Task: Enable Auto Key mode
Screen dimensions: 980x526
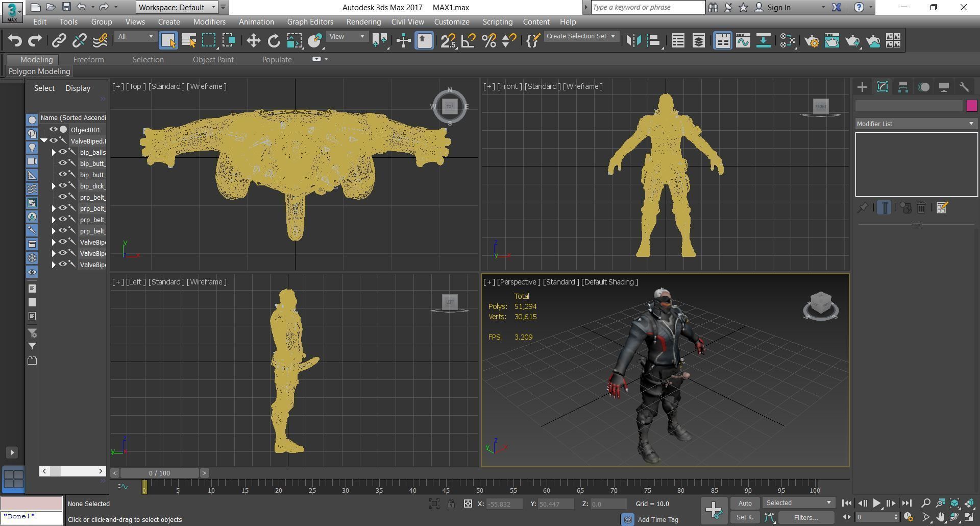Action: point(745,503)
